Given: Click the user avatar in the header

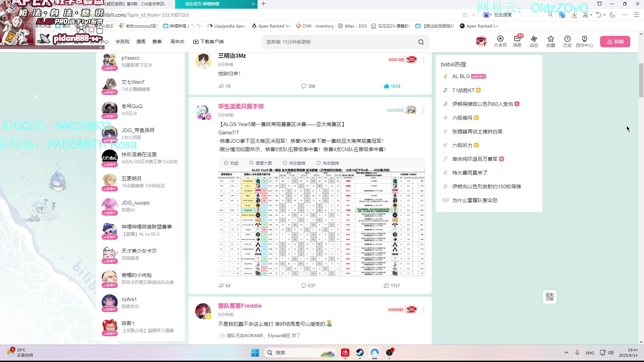Looking at the screenshot, I should [x=481, y=41].
